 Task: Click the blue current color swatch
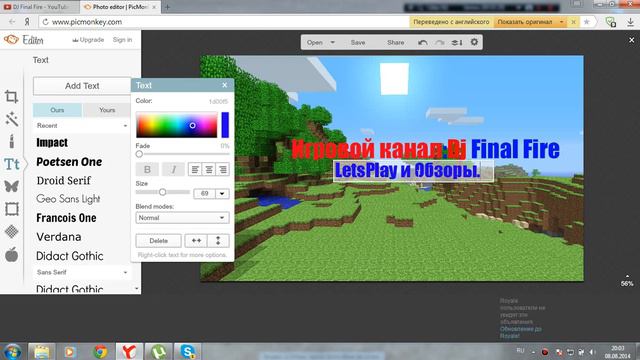pos(225,125)
